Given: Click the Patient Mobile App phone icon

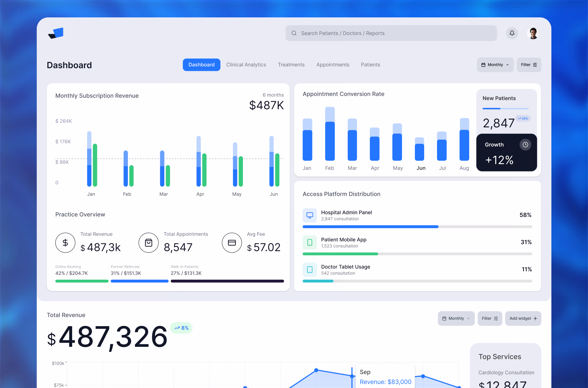Looking at the screenshot, I should tap(310, 242).
